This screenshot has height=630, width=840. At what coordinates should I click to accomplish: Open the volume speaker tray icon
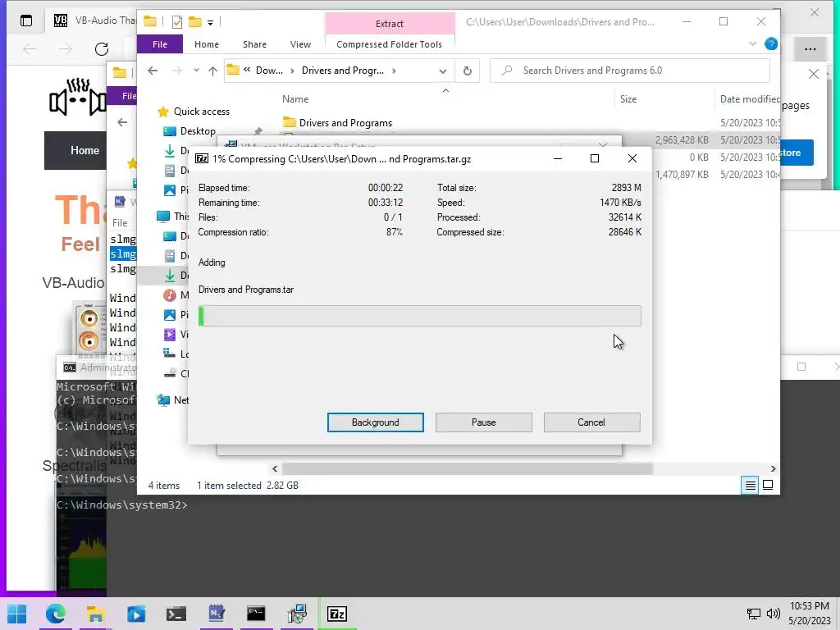tap(773, 614)
